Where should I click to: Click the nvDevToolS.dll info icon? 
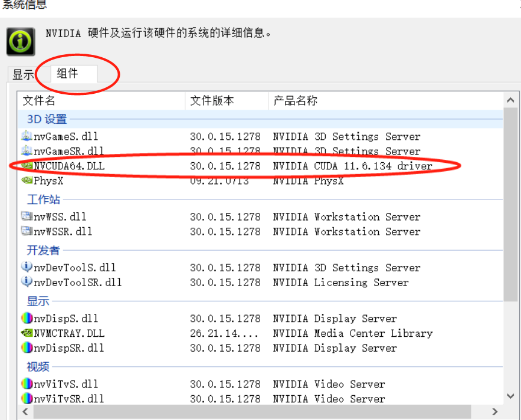[27, 267]
